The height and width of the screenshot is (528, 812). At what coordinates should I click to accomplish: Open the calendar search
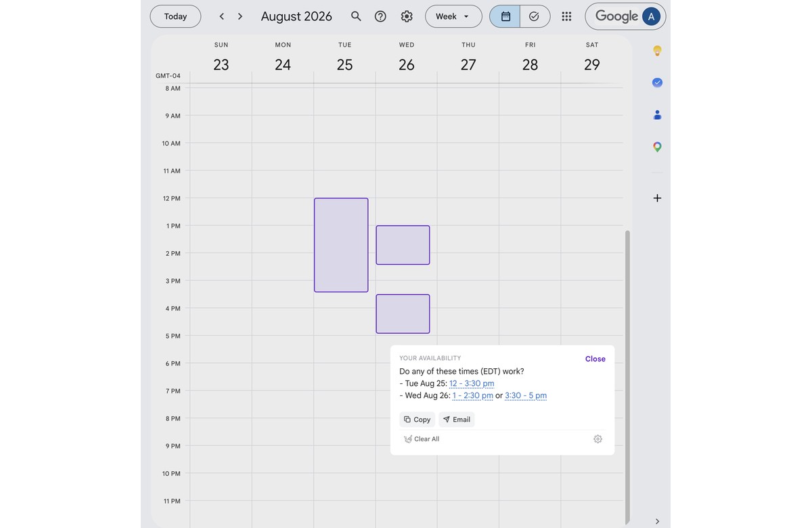[x=356, y=16]
